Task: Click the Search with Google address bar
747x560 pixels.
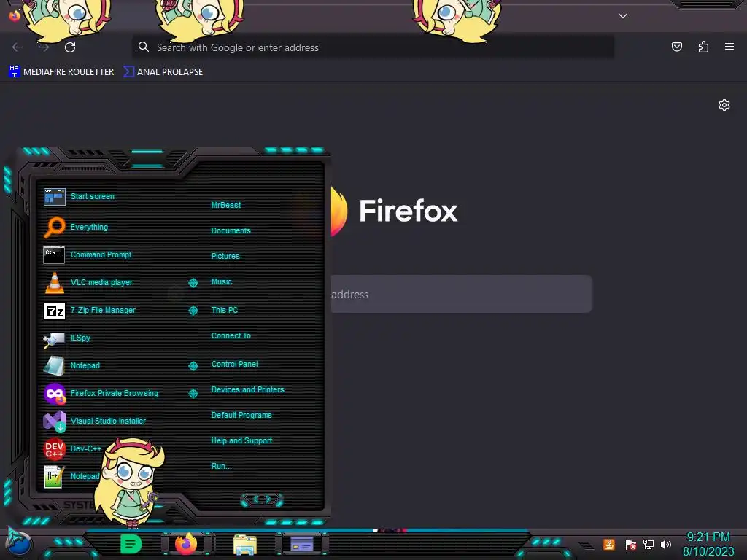Action: coord(373,47)
